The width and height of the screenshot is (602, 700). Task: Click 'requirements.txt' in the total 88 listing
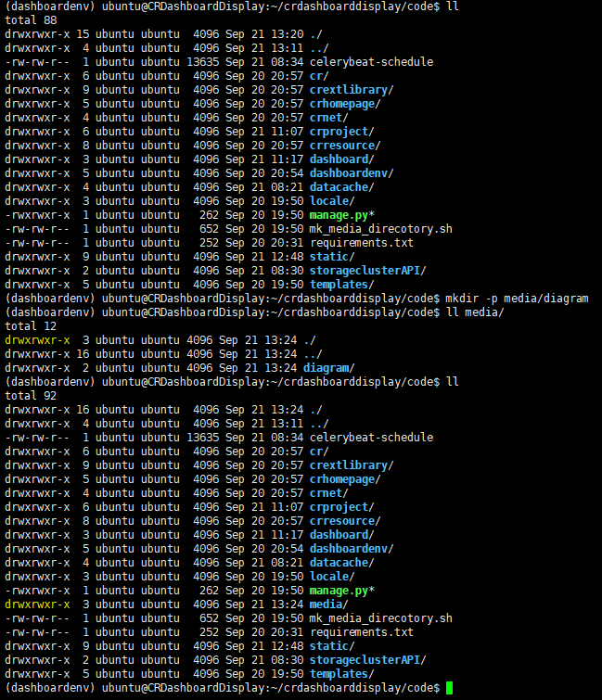tap(361, 243)
